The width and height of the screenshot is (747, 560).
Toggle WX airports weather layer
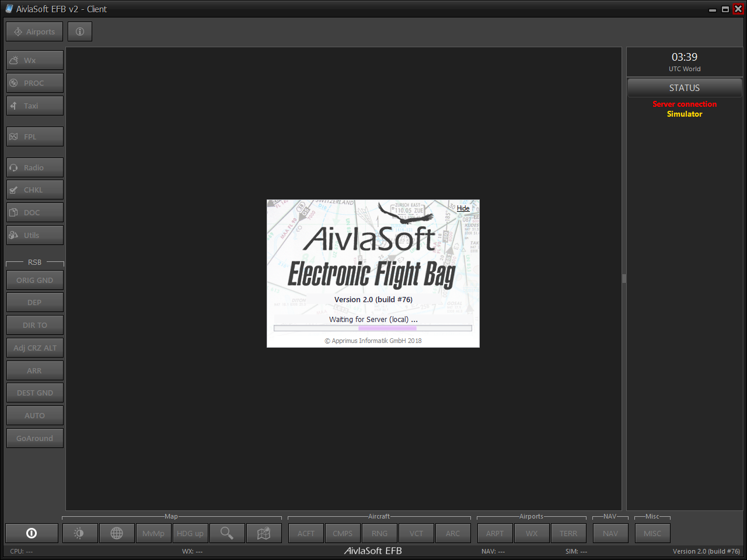(532, 533)
